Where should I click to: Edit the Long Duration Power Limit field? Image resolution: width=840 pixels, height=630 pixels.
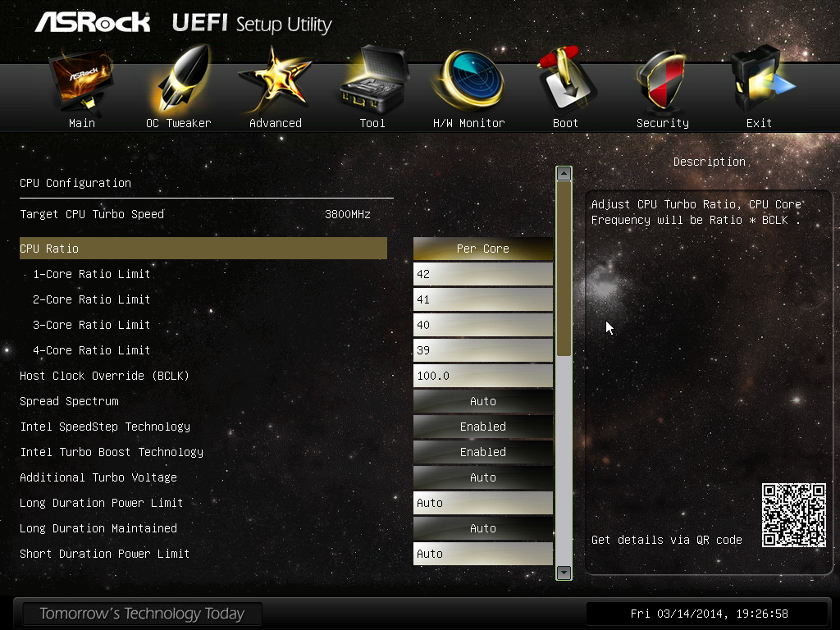click(482, 503)
